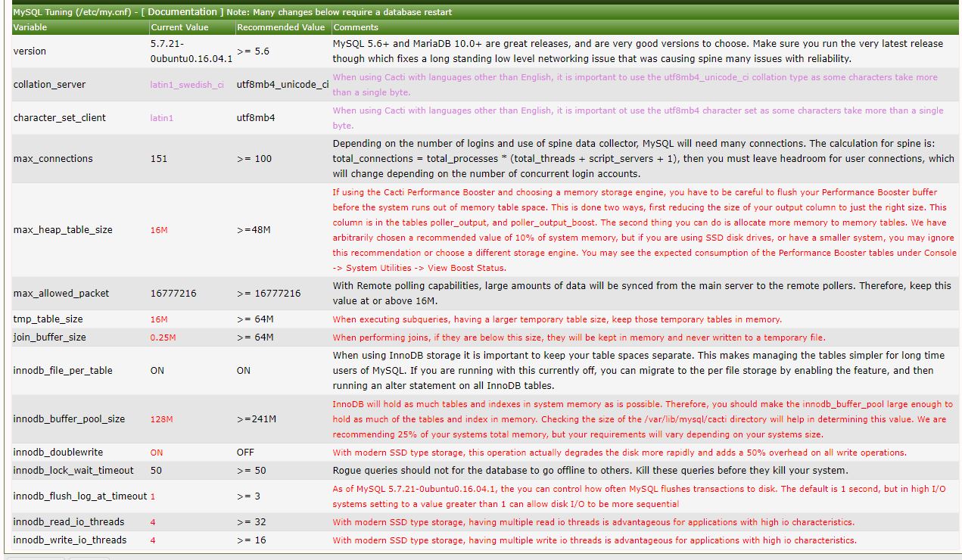Screen dimensions: 962x560
Task: Click the "0.25M" join_buffer_size value
Action: point(163,338)
